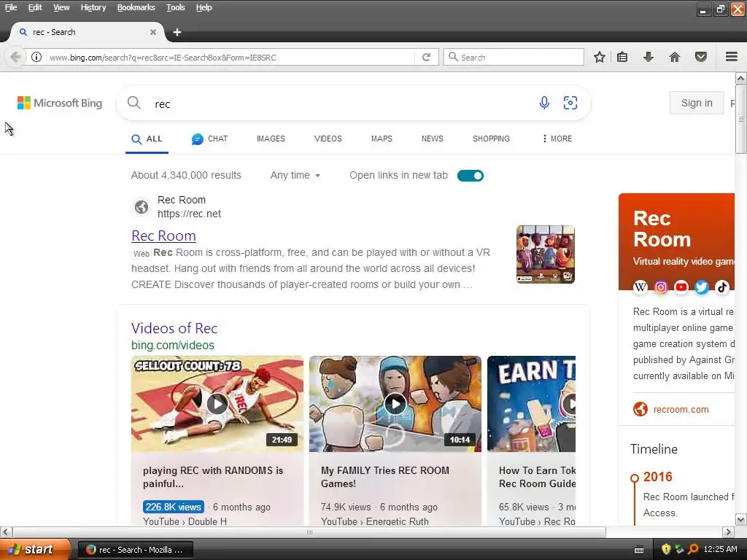Switch to the MAPS search tab
The height and width of the screenshot is (560, 747).
(x=382, y=139)
